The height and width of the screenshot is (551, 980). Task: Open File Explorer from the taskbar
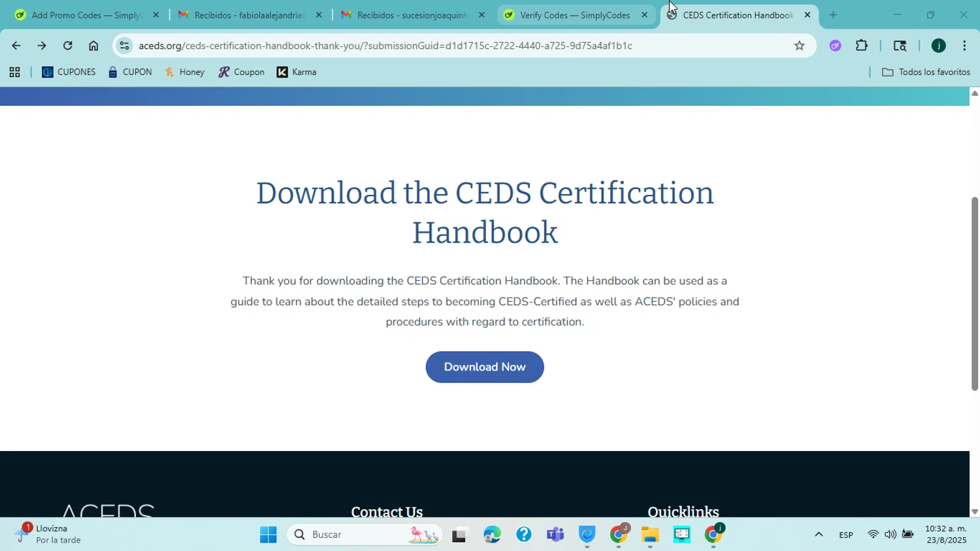point(650,535)
